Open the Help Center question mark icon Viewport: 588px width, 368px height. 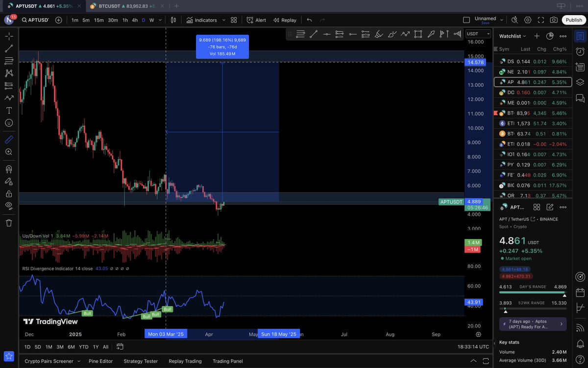click(580, 360)
